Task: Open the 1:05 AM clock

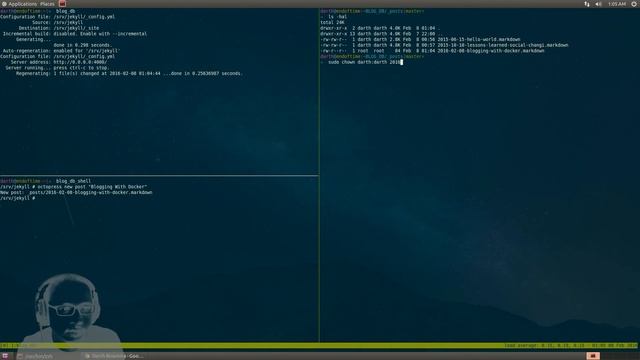Action: click(x=617, y=4)
